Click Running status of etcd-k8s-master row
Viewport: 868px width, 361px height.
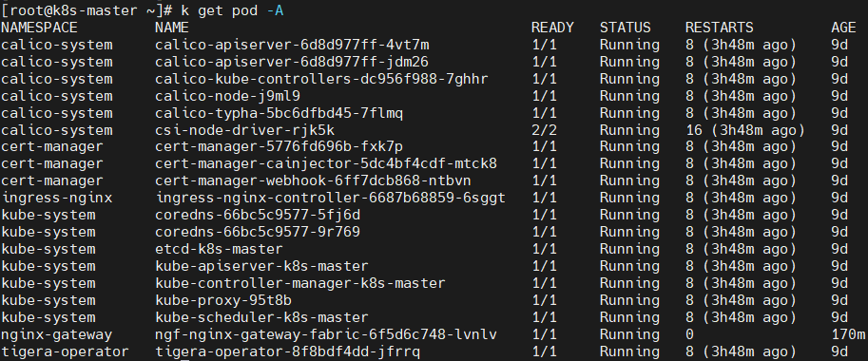pyautogui.click(x=629, y=249)
